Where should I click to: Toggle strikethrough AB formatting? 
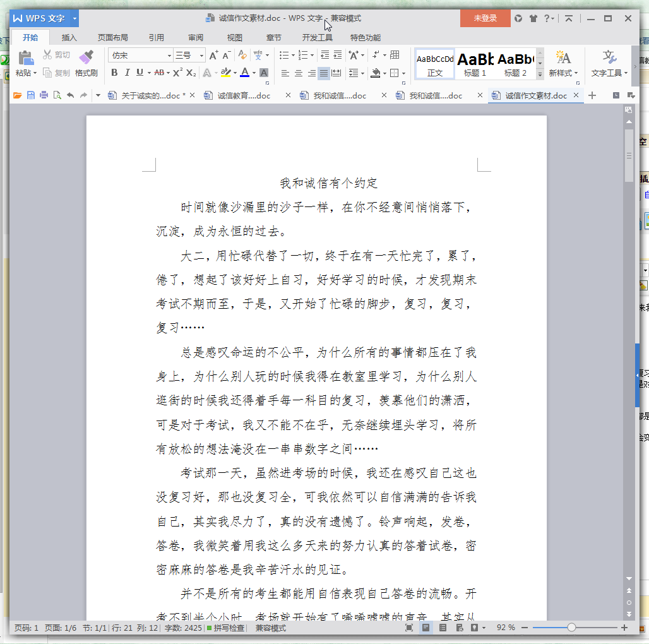click(x=159, y=73)
